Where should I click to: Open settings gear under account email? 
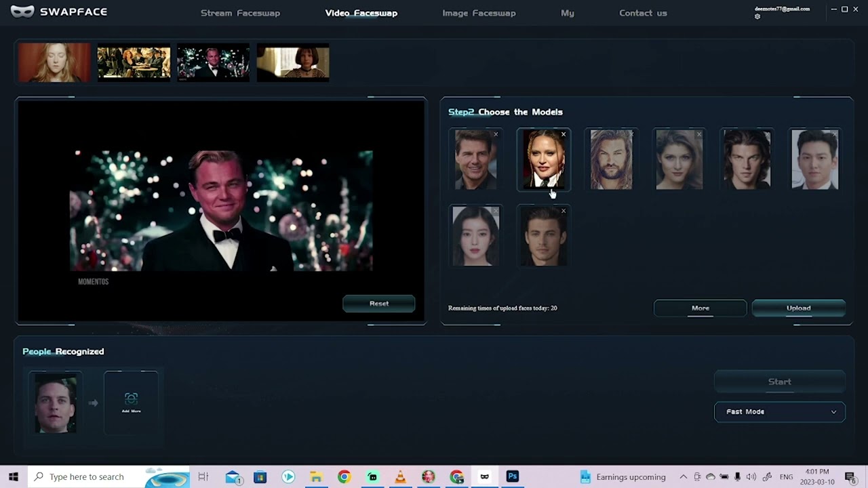757,17
